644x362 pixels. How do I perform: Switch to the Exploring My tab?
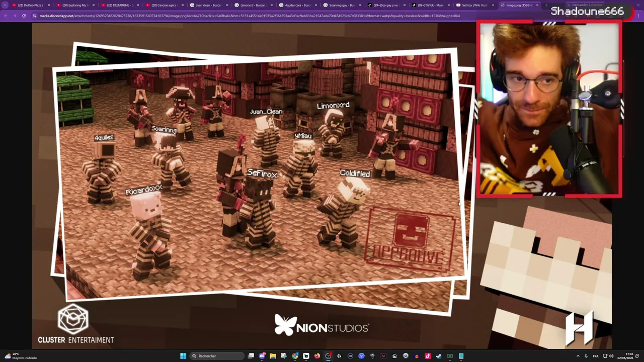[75, 5]
